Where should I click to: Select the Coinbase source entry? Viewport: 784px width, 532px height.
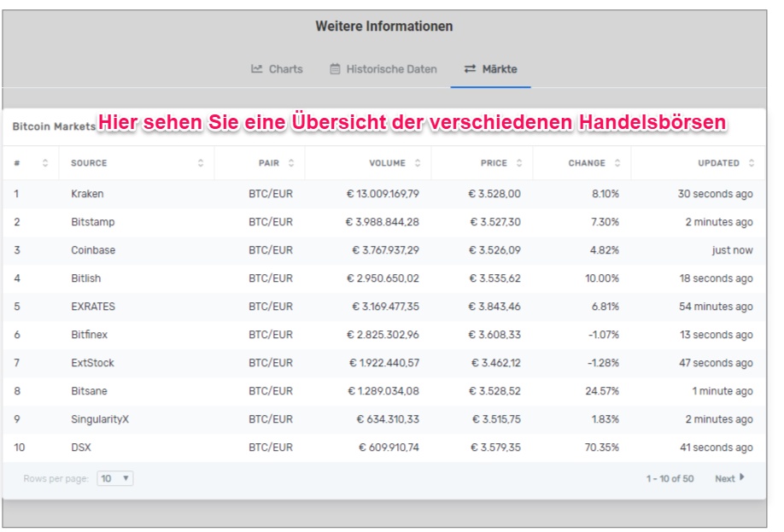click(93, 250)
